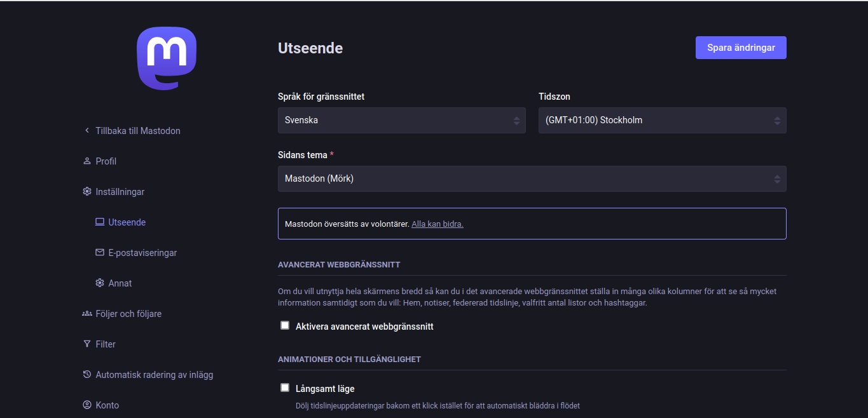This screenshot has width=868, height=418.
Task: Click the people icon next to Följer och följare
Action: click(x=86, y=313)
